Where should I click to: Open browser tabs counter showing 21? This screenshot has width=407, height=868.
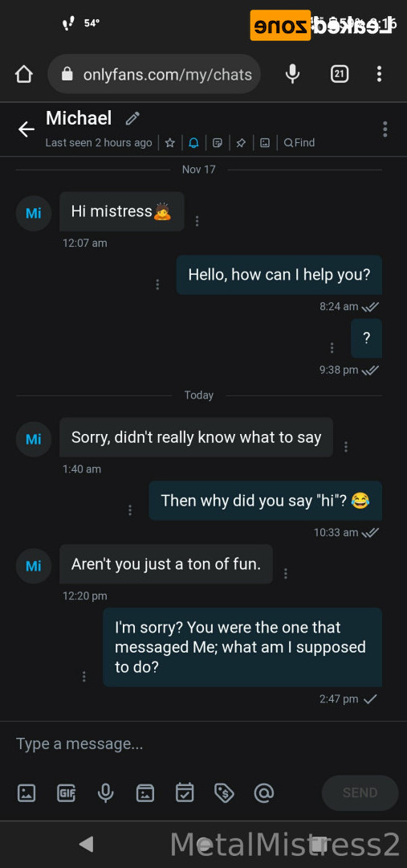point(339,74)
